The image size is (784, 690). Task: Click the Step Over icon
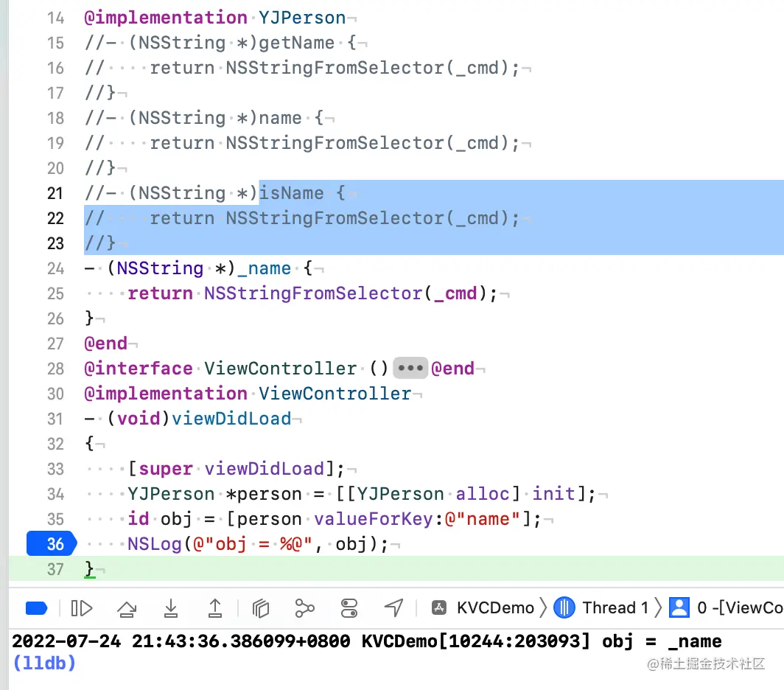(127, 608)
